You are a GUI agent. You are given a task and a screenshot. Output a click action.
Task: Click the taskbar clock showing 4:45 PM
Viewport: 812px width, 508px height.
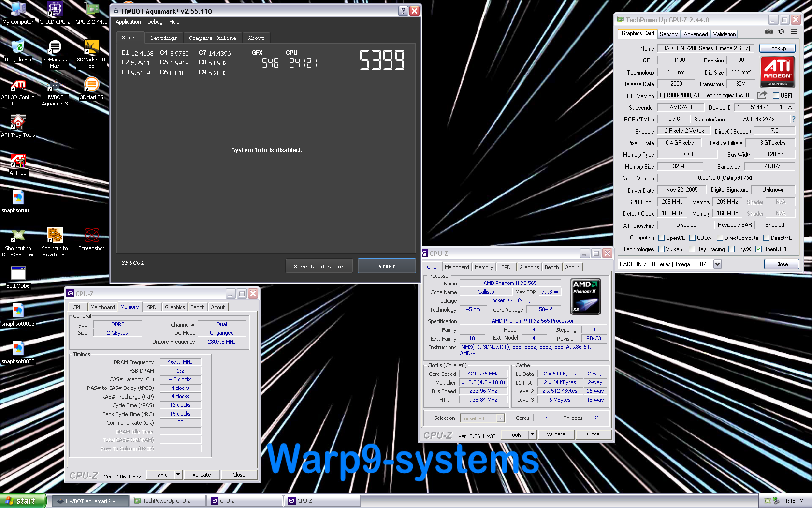pyautogui.click(x=794, y=501)
